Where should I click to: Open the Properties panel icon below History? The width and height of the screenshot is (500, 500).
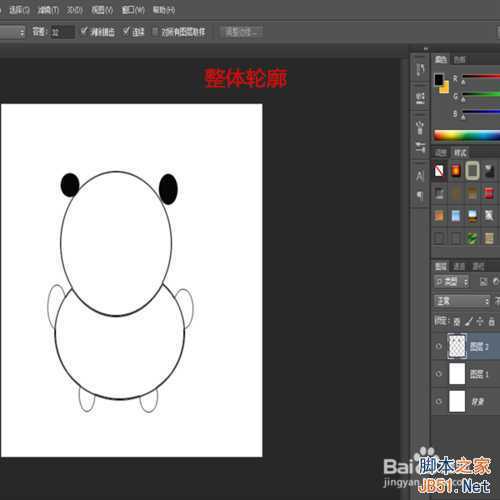click(420, 98)
